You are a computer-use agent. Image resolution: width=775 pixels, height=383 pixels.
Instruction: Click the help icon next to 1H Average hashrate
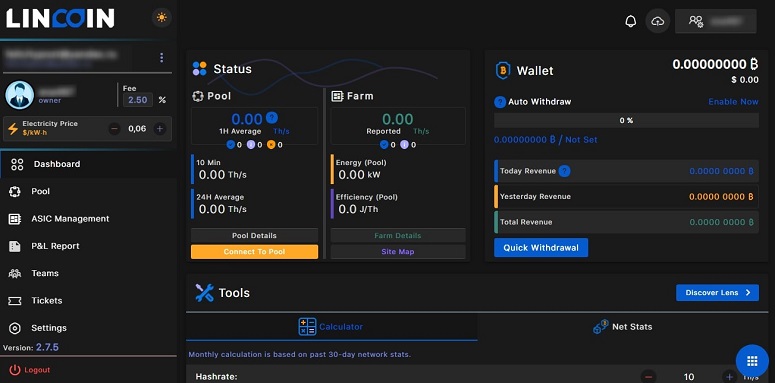click(x=271, y=118)
